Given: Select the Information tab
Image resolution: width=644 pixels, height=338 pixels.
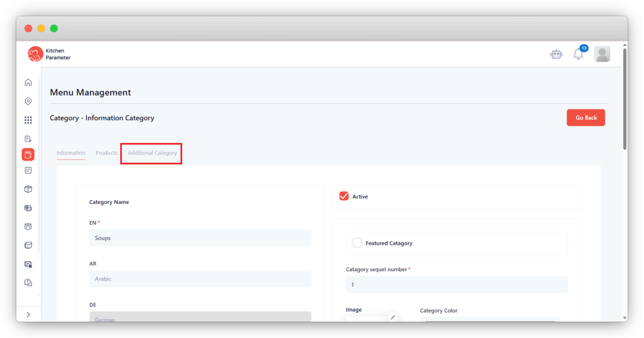Looking at the screenshot, I should [x=71, y=153].
